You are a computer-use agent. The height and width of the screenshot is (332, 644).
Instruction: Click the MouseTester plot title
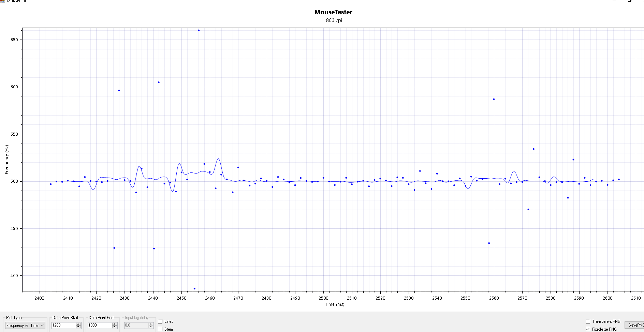click(333, 12)
